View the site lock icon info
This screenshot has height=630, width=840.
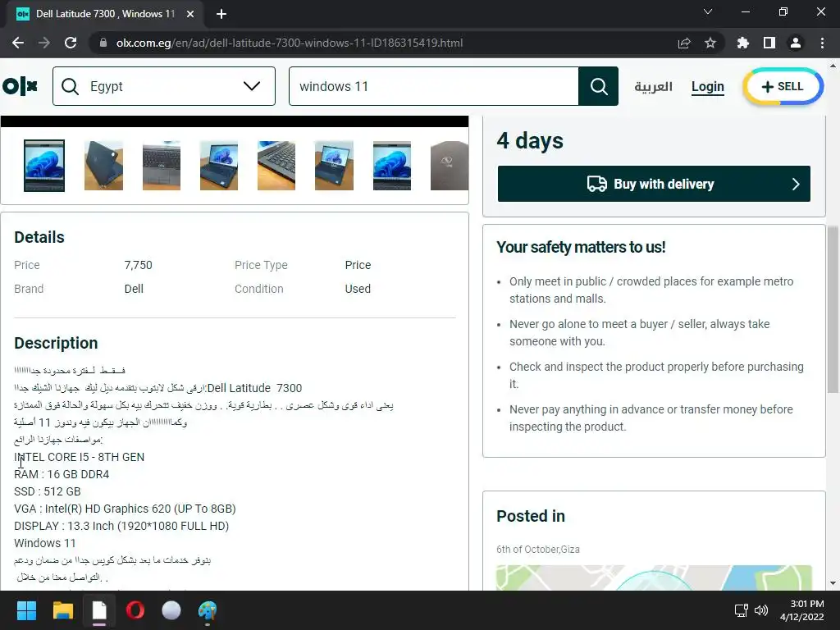[103, 43]
